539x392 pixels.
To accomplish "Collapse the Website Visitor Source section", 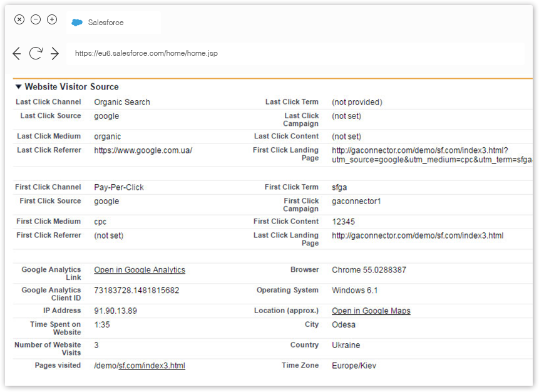I will [x=19, y=86].
